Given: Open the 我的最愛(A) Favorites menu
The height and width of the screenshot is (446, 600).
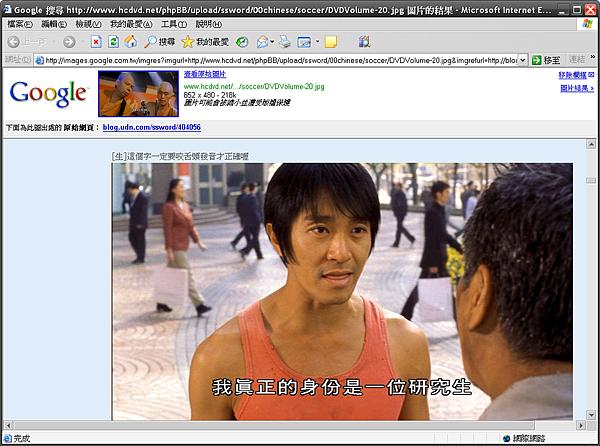Looking at the screenshot, I should (131, 24).
